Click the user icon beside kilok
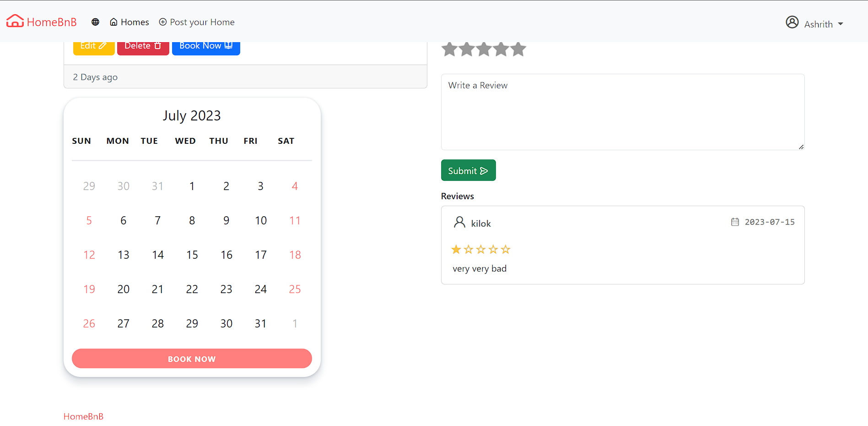868x426 pixels. point(459,222)
